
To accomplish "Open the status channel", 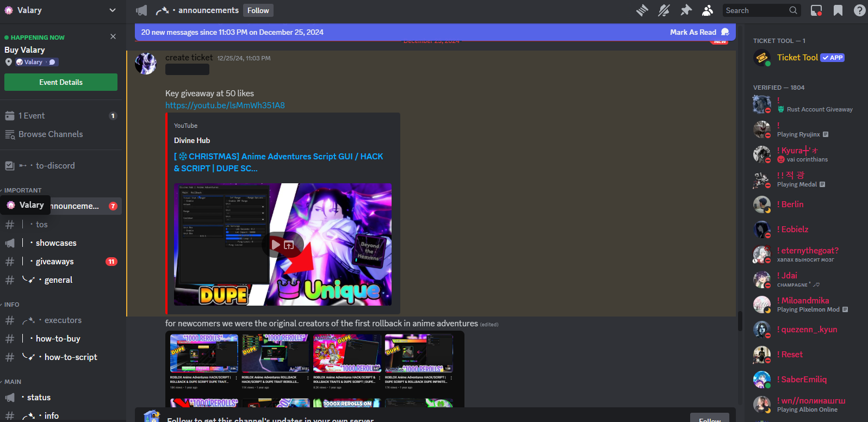I will pos(61,398).
